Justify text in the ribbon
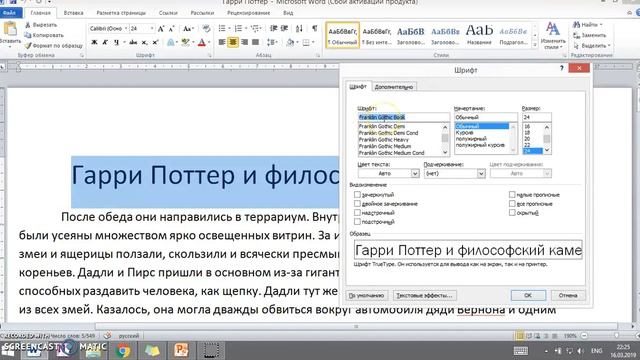This screenshot has width=640, height=360. point(256,42)
